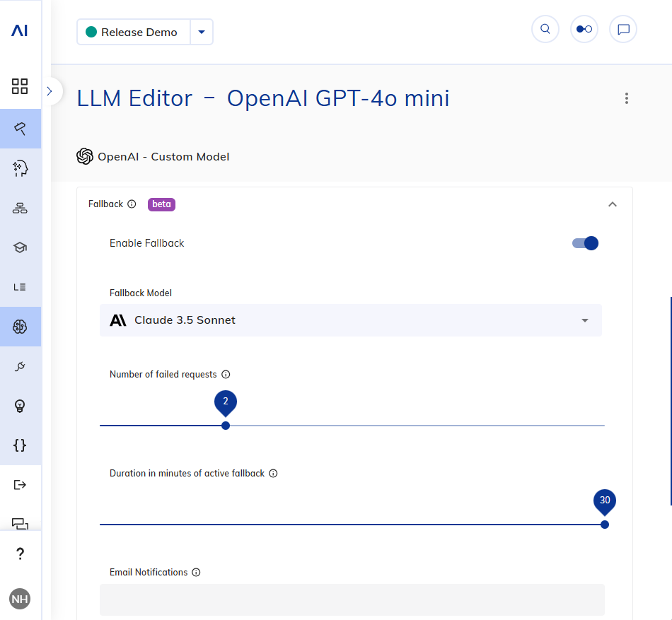Click the Release Demo project button
Viewport: 672px width, 620px height.
pyautogui.click(x=134, y=32)
